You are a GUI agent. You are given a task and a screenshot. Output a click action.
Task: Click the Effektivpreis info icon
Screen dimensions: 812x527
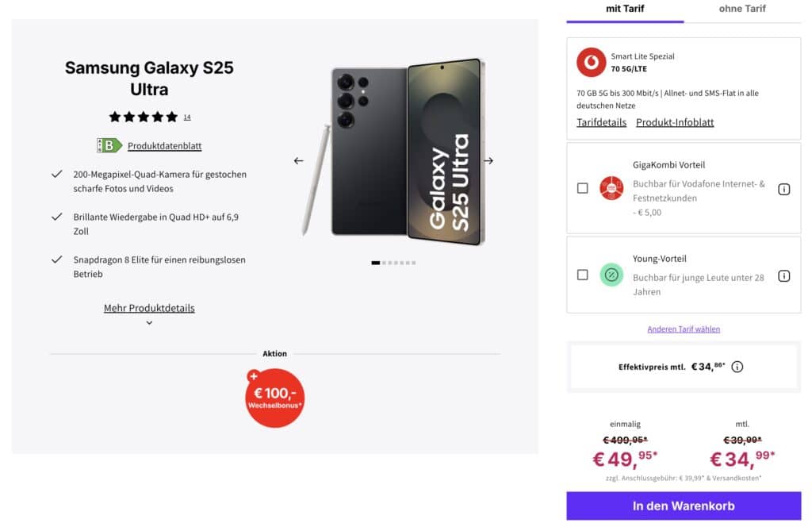pyautogui.click(x=737, y=367)
